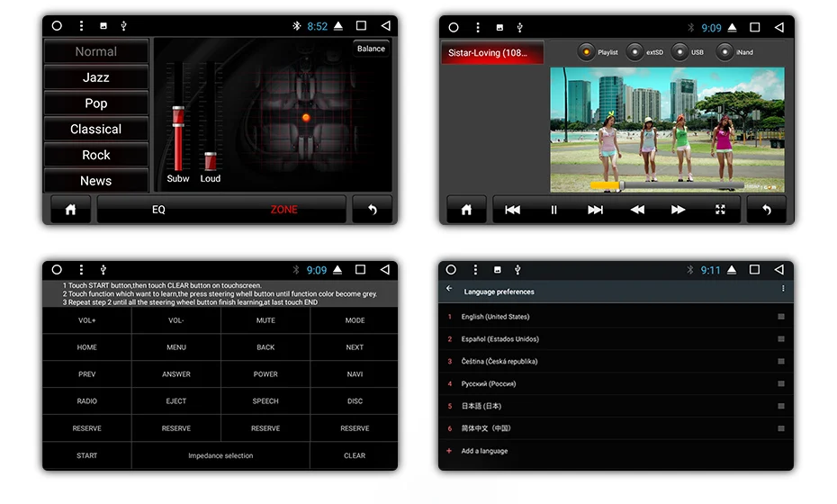
Task: Go home from the EQ screen
Action: click(x=70, y=210)
